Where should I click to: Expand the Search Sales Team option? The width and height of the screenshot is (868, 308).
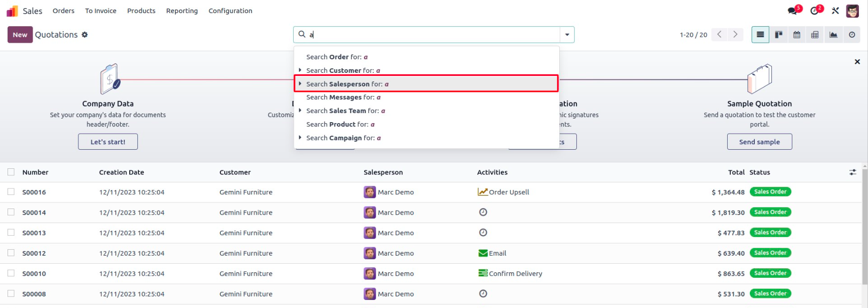300,111
